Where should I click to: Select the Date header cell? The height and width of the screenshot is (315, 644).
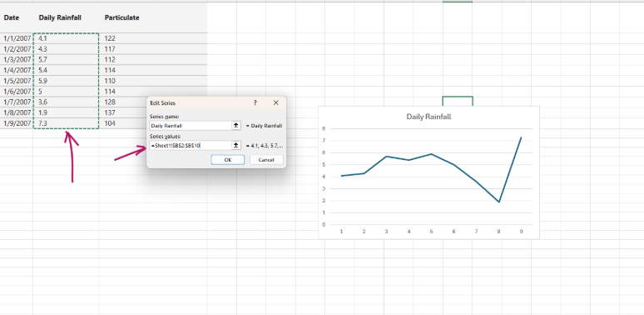point(17,17)
